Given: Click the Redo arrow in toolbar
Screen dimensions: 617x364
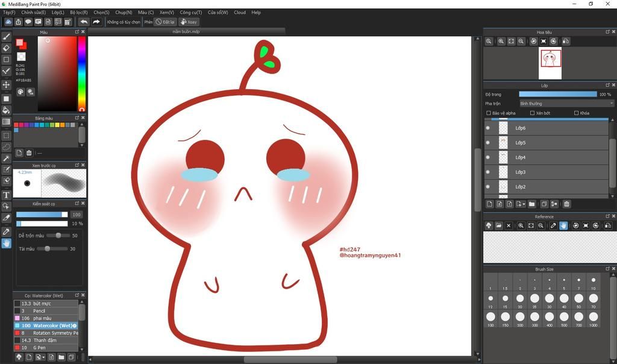Looking at the screenshot, I should coord(96,22).
